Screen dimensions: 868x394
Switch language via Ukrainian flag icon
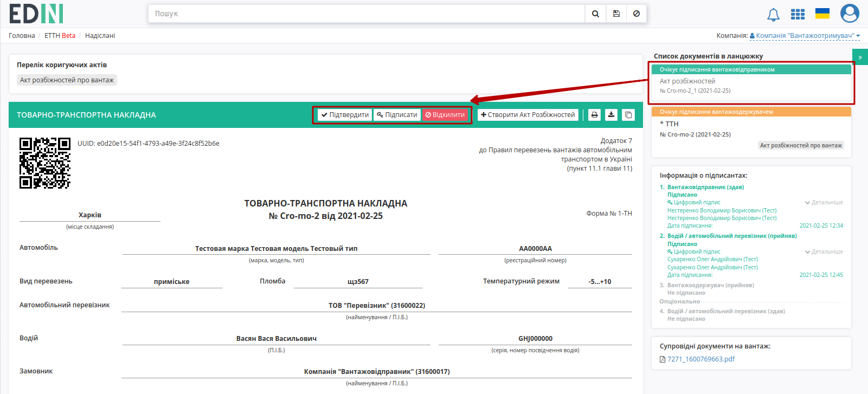[x=822, y=14]
